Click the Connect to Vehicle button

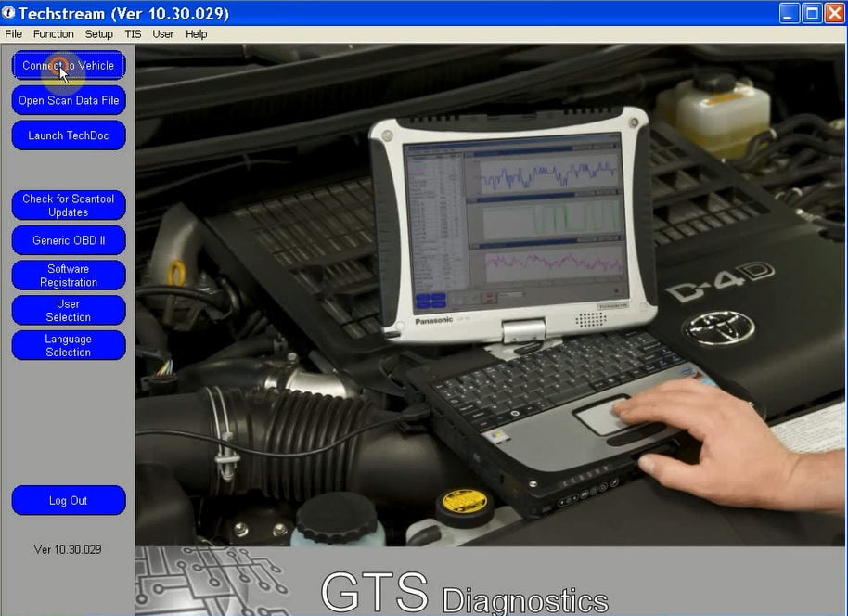69,66
